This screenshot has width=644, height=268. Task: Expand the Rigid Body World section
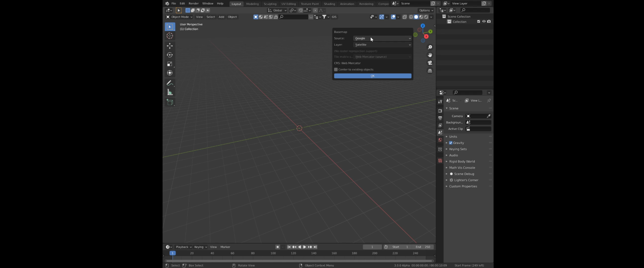[462, 161]
